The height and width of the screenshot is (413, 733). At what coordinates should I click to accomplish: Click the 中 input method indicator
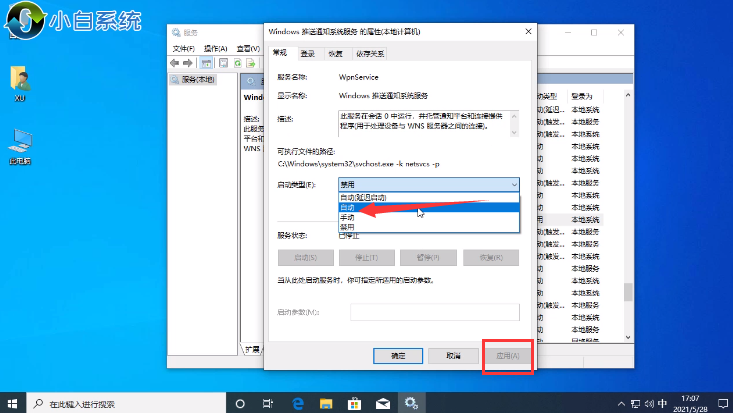tap(662, 404)
